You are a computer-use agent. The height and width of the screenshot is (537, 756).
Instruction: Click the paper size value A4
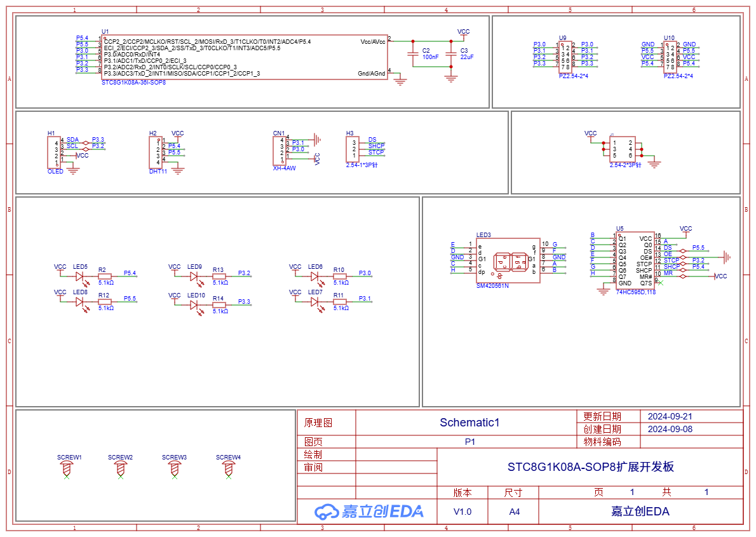515,512
